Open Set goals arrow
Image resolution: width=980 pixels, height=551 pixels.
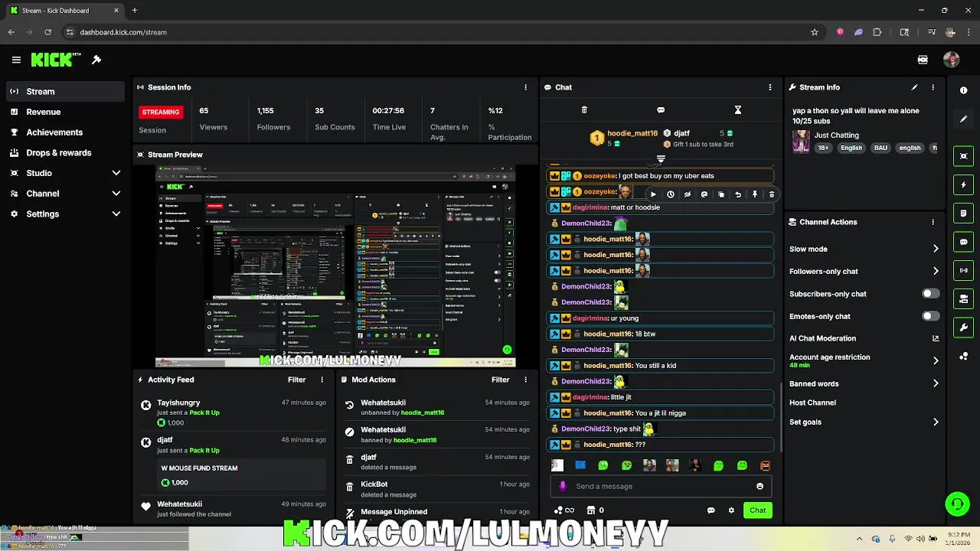point(936,422)
